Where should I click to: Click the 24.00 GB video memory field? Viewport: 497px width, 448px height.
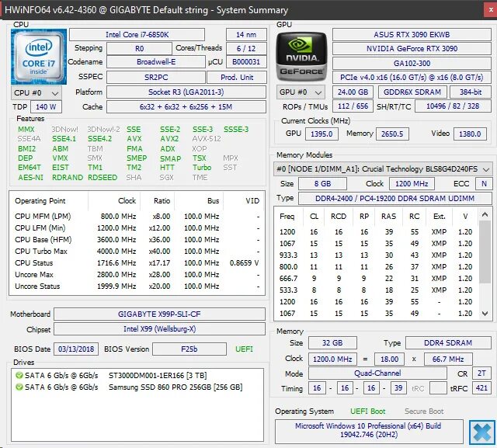tap(353, 92)
